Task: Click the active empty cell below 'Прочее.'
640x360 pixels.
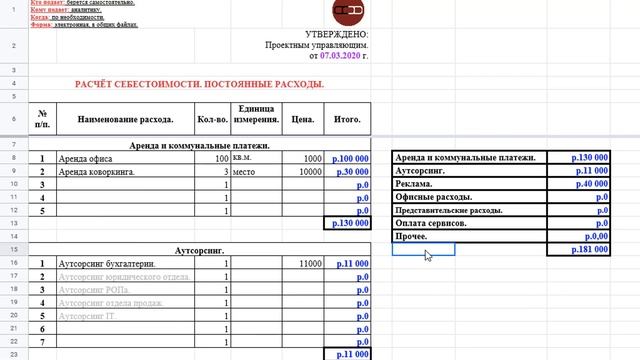Action: [423, 249]
